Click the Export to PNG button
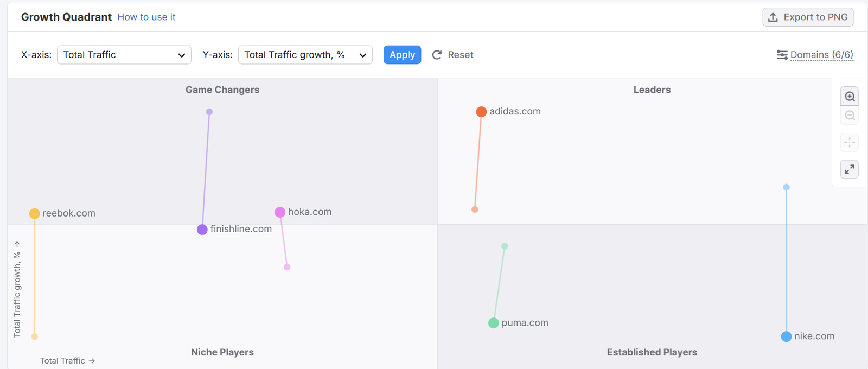This screenshot has height=369, width=868. pyautogui.click(x=808, y=17)
